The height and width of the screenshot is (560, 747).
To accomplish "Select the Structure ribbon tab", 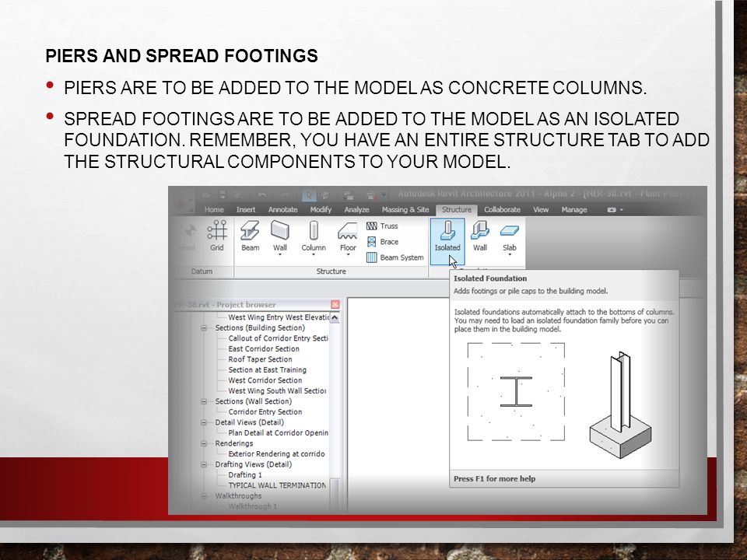I will point(457,209).
